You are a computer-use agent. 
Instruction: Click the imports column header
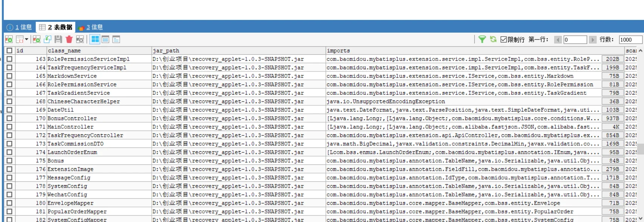(x=475, y=50)
